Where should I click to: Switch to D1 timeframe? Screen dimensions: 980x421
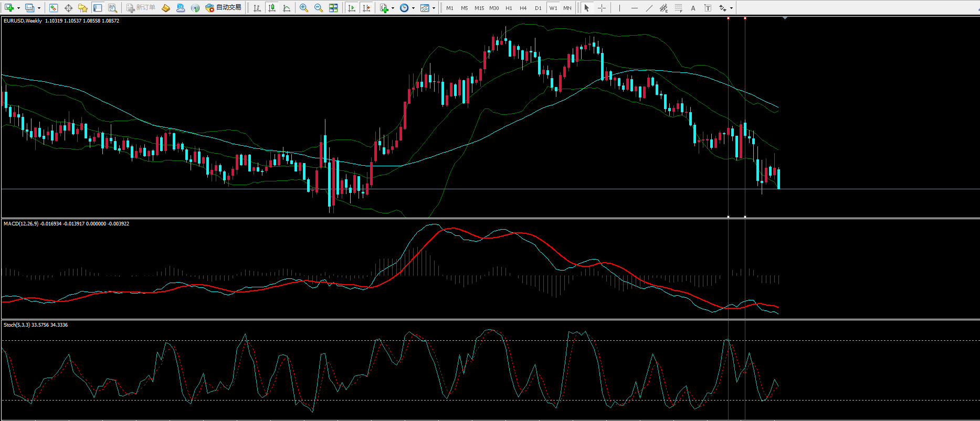pos(538,8)
